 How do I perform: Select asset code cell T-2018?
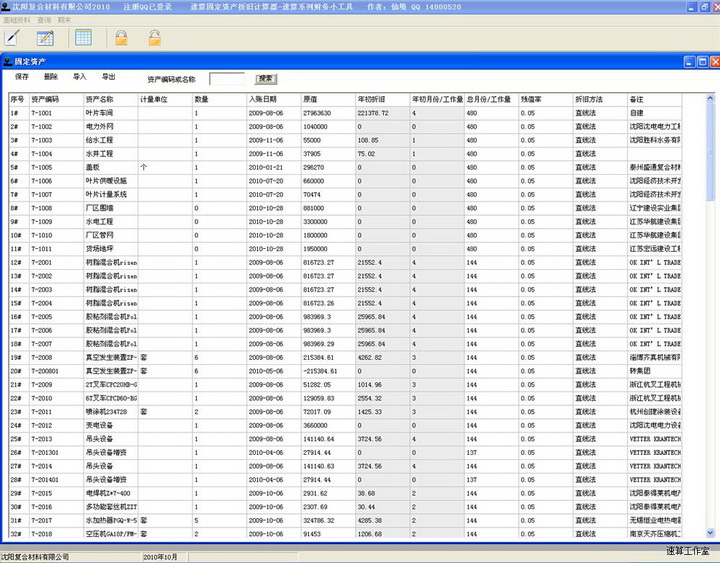click(x=56, y=534)
